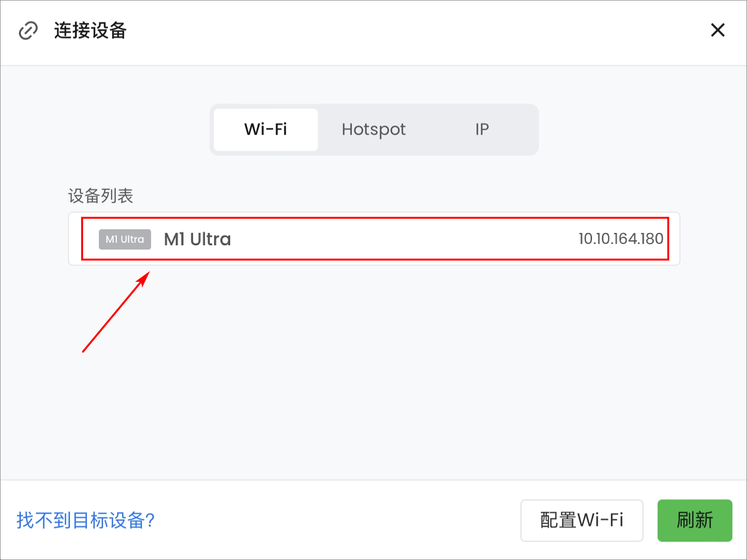Image resolution: width=747 pixels, height=560 pixels.
Task: Click the device list box's right edge padding
Action: (x=675, y=239)
